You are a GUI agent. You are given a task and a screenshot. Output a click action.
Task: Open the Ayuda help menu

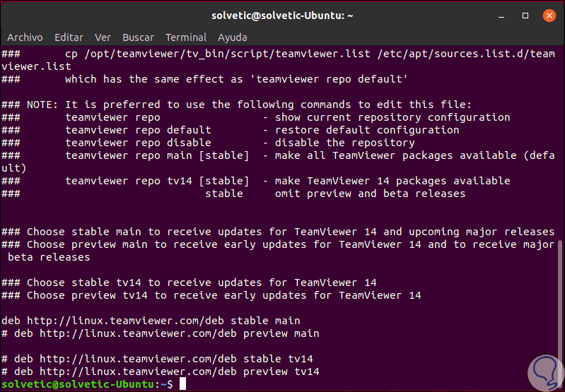point(233,37)
